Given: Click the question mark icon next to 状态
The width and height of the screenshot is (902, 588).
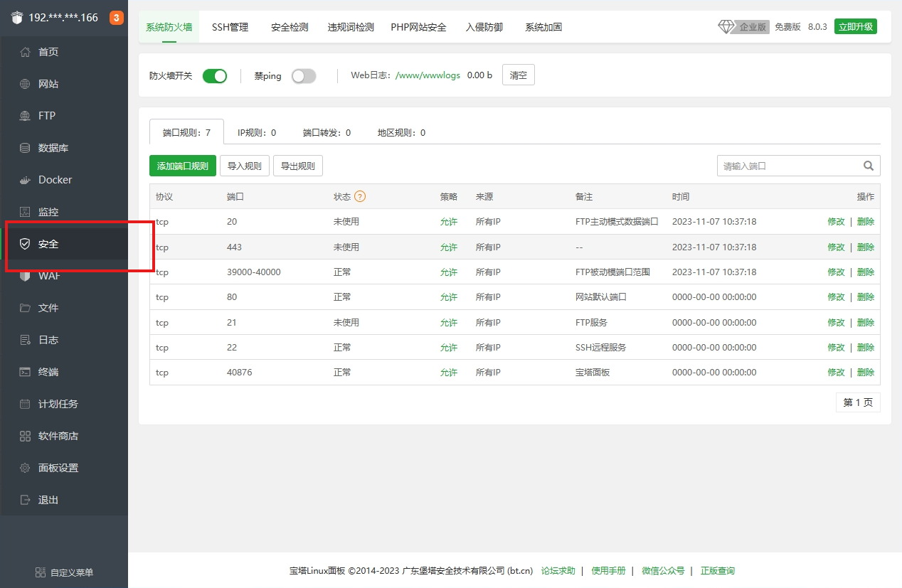Looking at the screenshot, I should [x=360, y=196].
